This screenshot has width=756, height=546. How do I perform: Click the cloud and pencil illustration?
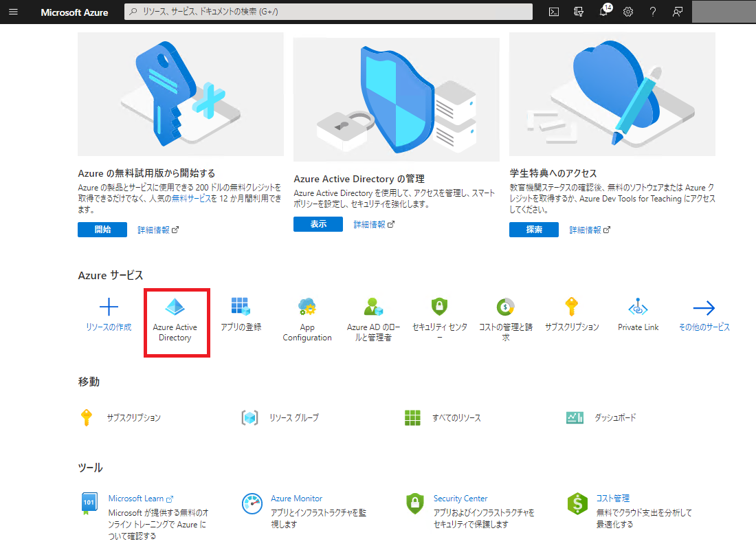[612, 94]
